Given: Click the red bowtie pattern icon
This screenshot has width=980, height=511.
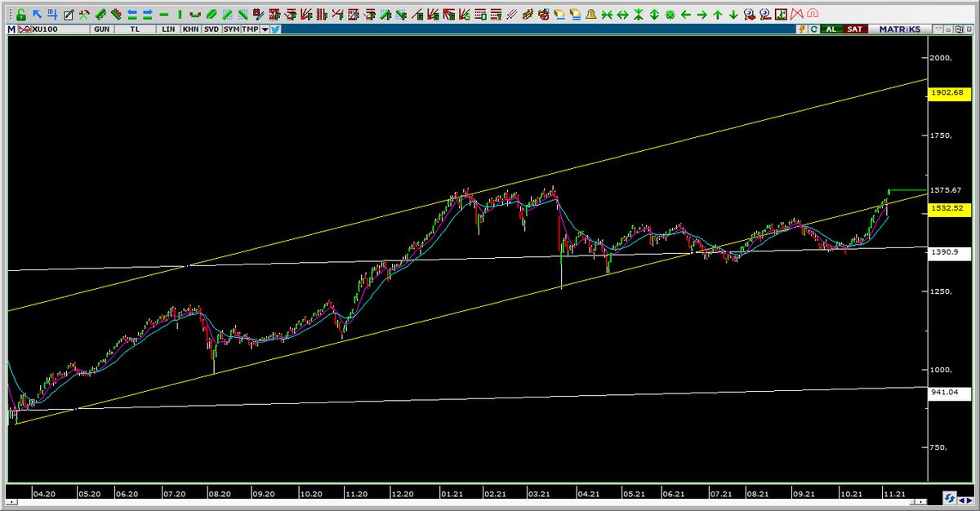Looking at the screenshot, I should pos(796,15).
